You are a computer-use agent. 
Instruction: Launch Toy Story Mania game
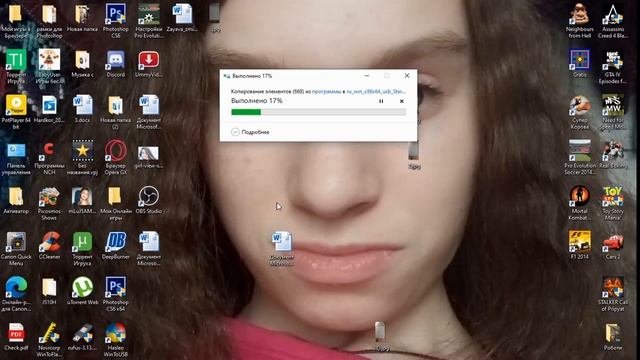(613, 203)
